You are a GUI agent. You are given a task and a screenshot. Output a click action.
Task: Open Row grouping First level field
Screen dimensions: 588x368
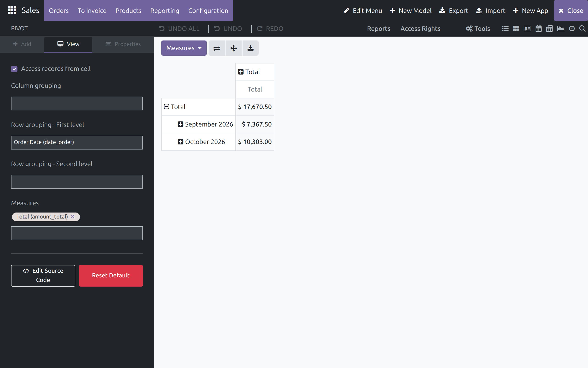coord(77,142)
